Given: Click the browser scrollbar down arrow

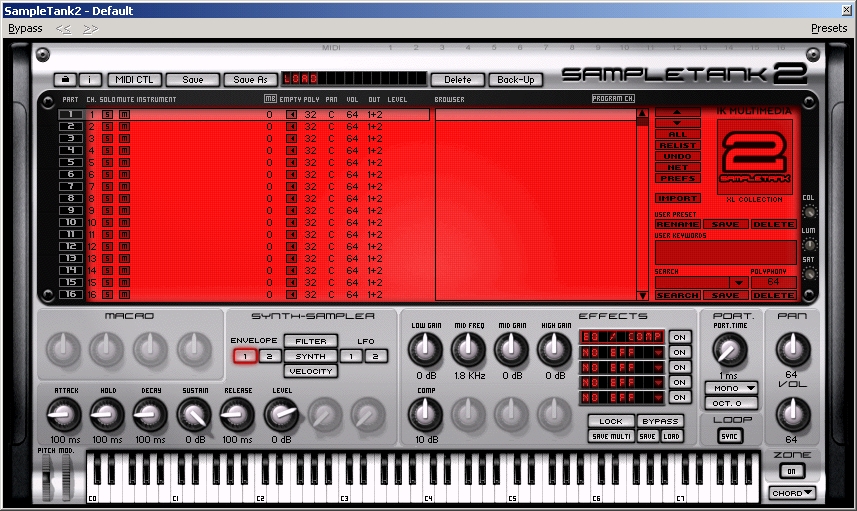Looking at the screenshot, I should tap(642, 295).
